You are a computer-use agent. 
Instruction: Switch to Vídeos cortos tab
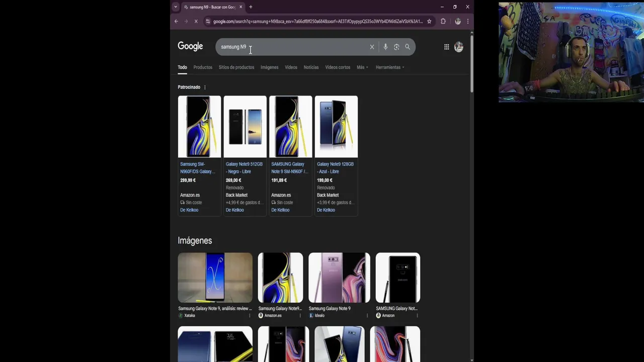point(338,67)
